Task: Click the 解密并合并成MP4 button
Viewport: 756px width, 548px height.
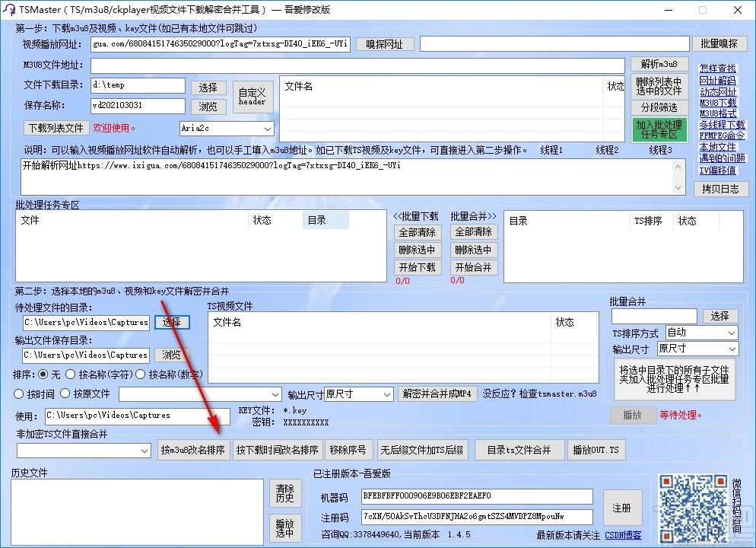Action: (437, 393)
